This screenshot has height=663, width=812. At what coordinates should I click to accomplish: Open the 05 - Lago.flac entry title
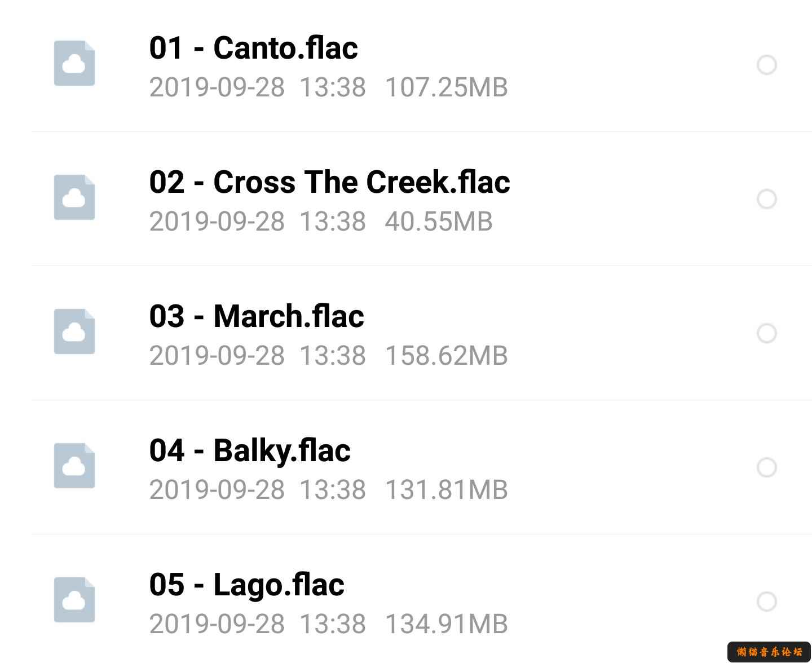click(x=246, y=585)
